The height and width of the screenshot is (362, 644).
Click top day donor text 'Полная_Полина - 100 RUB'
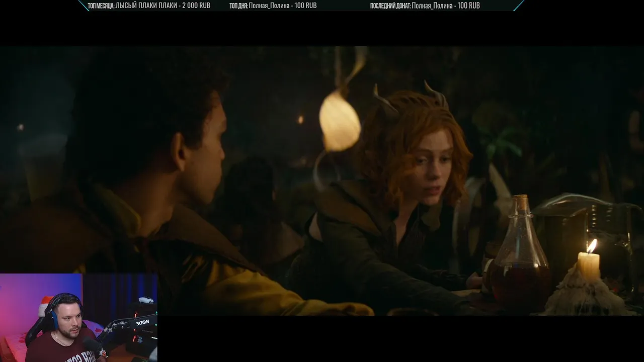(x=282, y=6)
